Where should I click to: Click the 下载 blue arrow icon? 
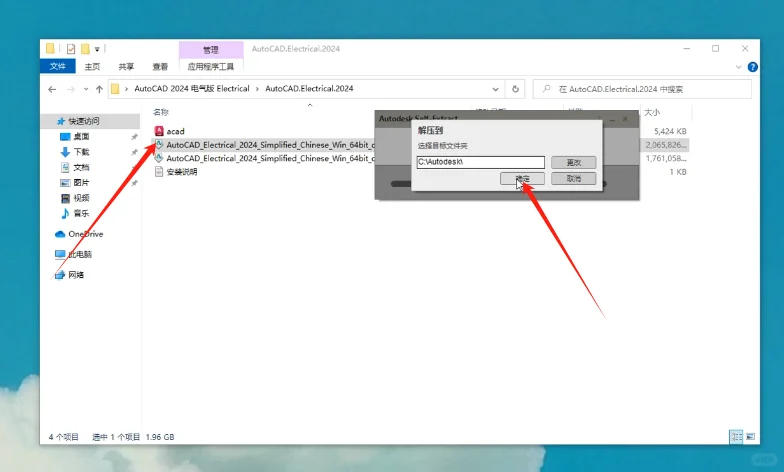[x=65, y=152]
